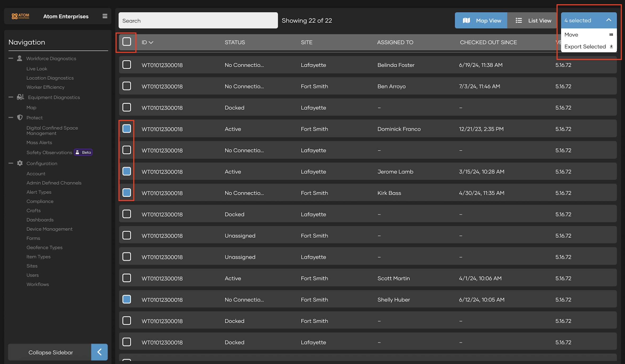Viewport: 625px width, 364px height.
Task: Open Map under Equipment Diagnostics
Action: pos(31,108)
